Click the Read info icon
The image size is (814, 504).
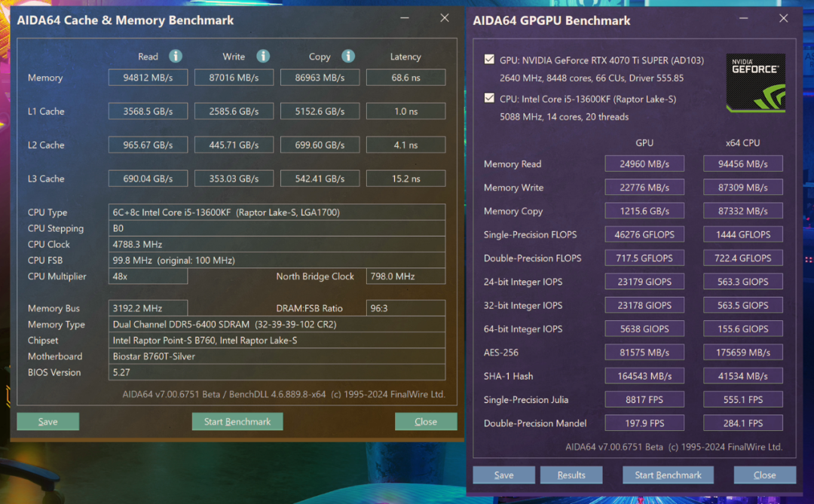[x=176, y=56]
